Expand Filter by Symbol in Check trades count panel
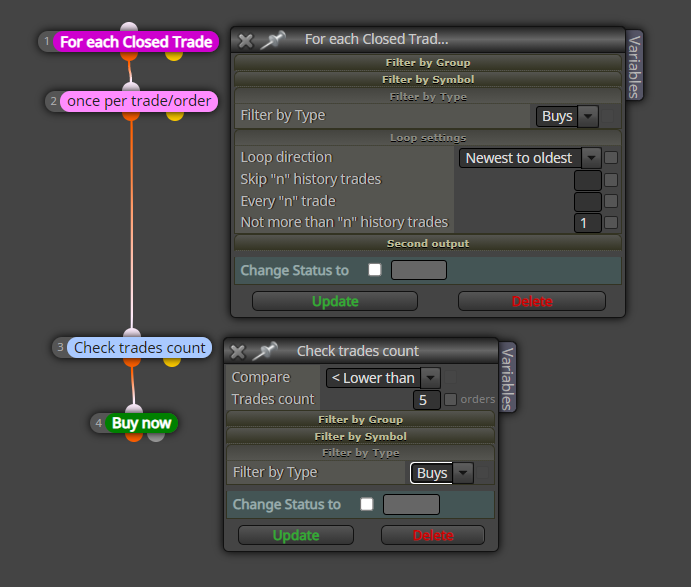The width and height of the screenshot is (691, 587). pyautogui.click(x=360, y=436)
